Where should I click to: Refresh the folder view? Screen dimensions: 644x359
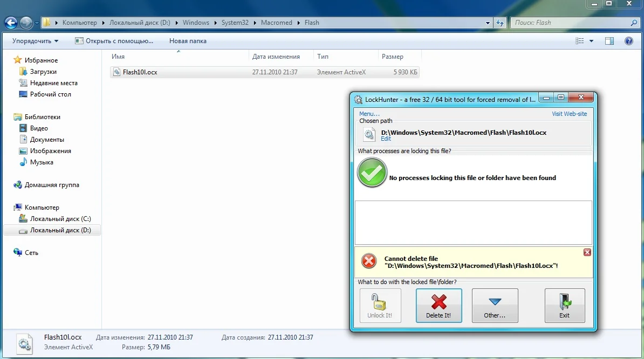[500, 23]
